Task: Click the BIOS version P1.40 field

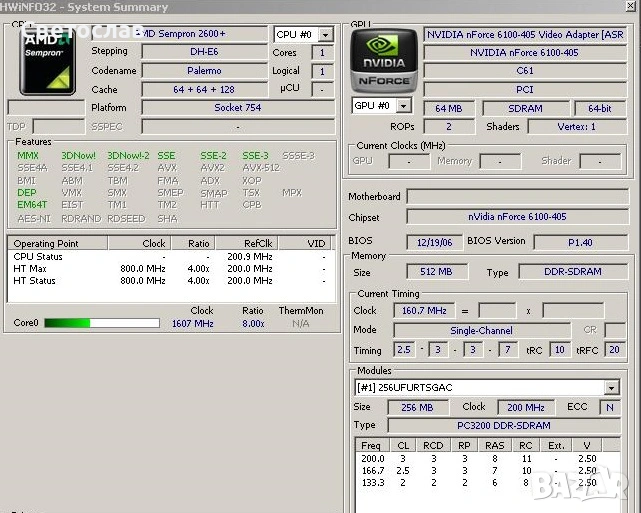Action: click(x=579, y=242)
